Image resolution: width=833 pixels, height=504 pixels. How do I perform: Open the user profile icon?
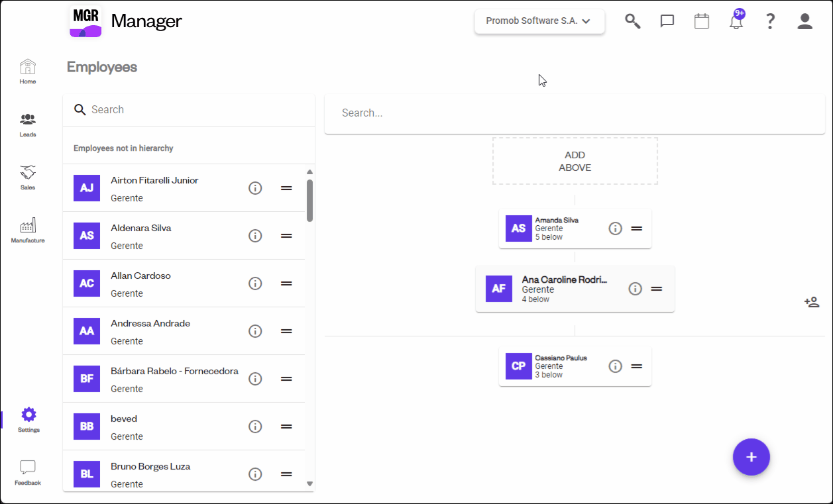[805, 21]
